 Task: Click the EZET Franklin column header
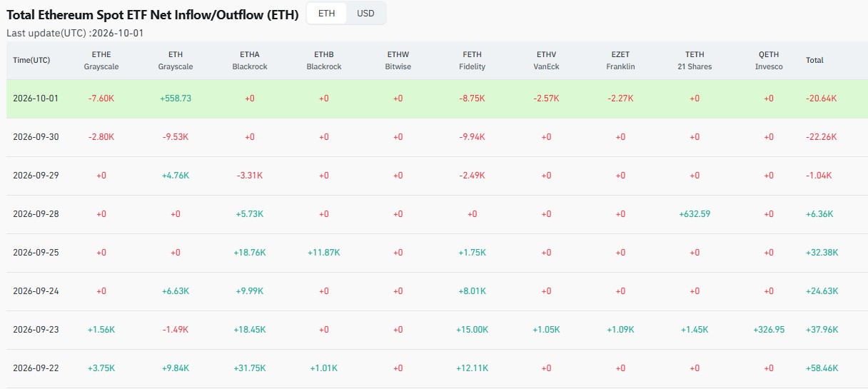tap(620, 60)
